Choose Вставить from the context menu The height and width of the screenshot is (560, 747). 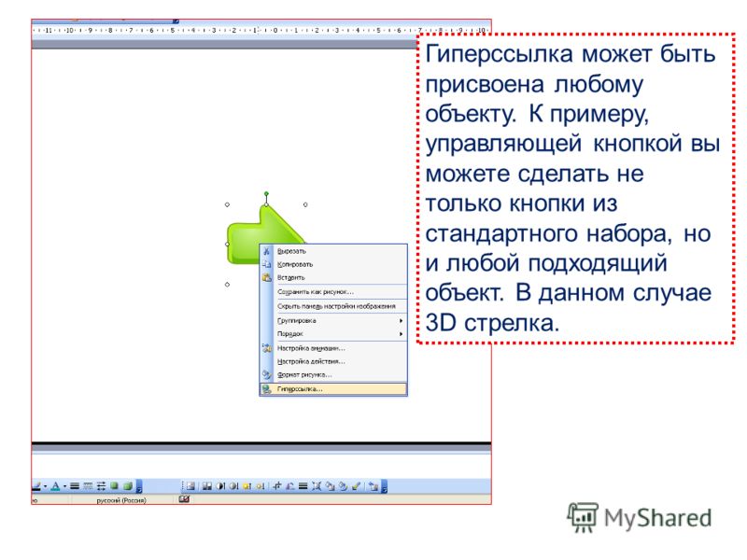333,277
